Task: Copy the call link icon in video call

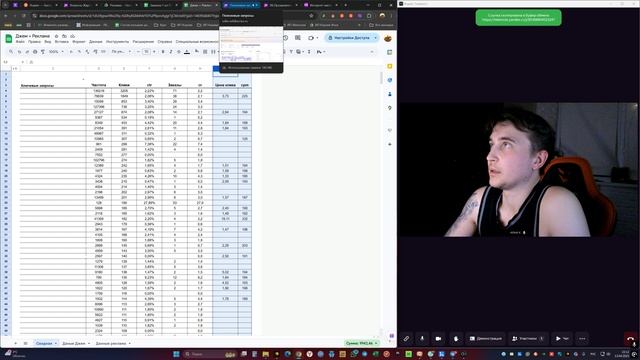Action: pyautogui.click(x=407, y=338)
